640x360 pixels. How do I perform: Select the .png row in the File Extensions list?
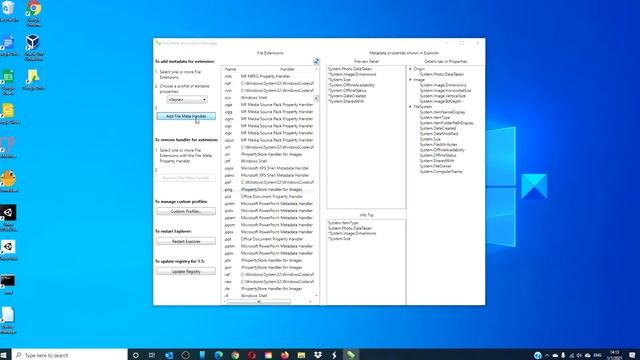(x=269, y=189)
